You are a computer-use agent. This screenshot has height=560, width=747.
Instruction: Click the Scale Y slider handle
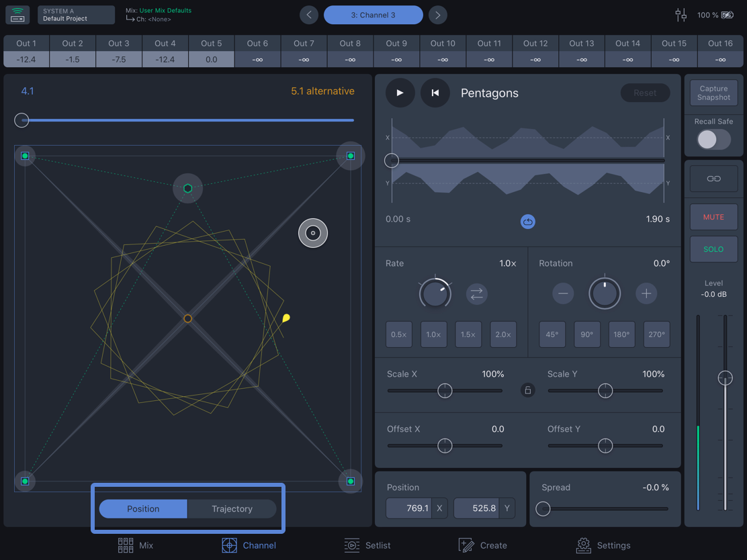pos(605,391)
